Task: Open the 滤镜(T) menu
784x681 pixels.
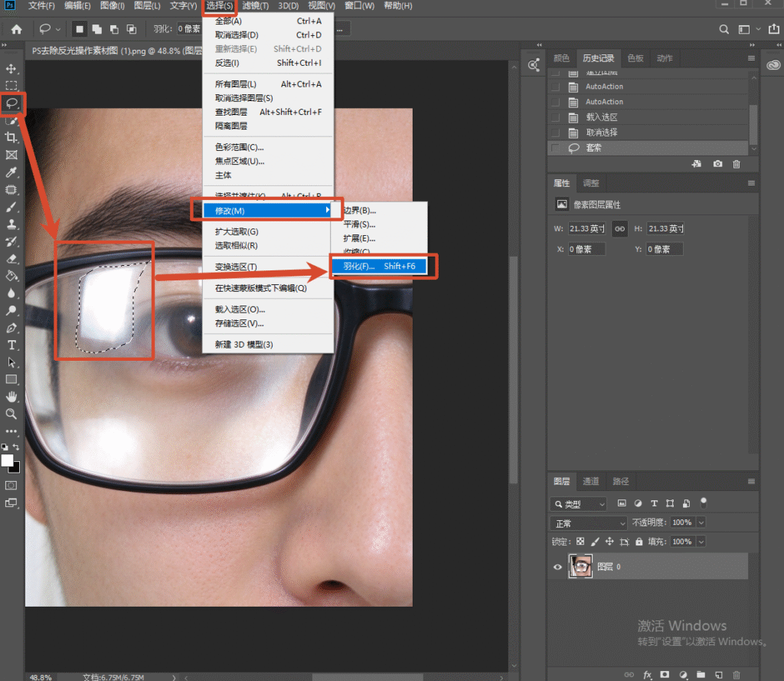Action: (256, 6)
